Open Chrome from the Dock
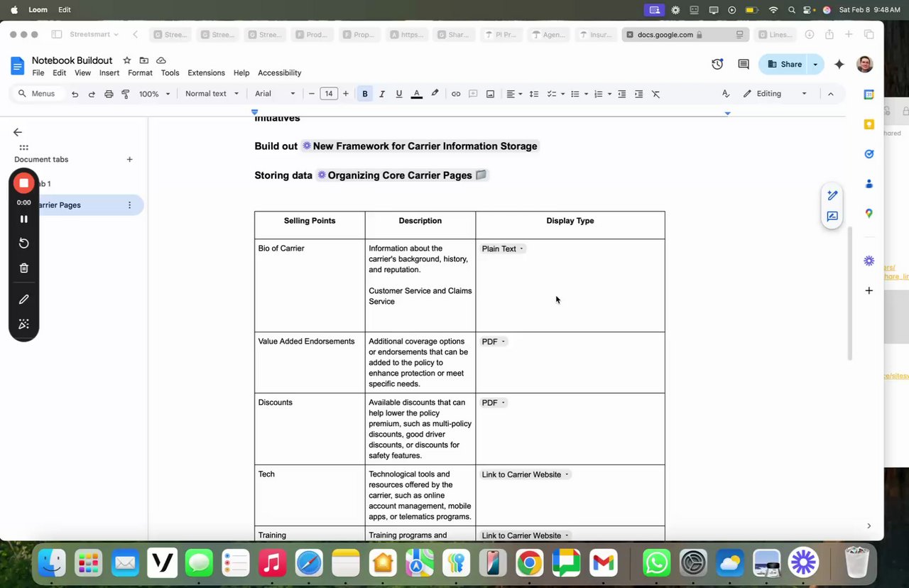The height and width of the screenshot is (588, 909). (x=530, y=564)
